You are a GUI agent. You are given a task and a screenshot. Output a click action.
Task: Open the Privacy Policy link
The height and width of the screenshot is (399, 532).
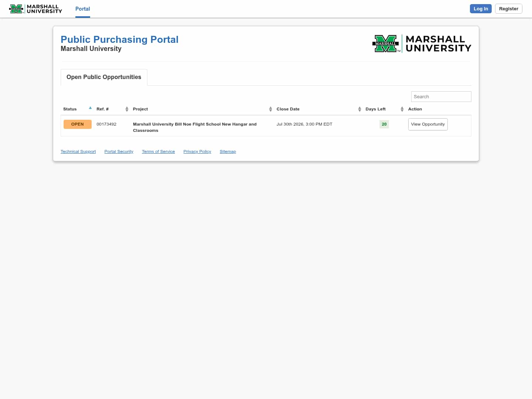pos(197,151)
